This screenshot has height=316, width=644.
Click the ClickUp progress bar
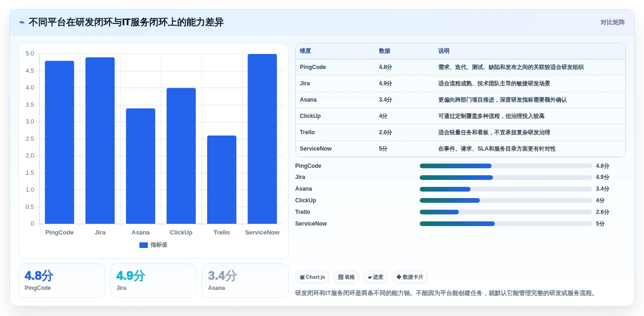click(506, 200)
